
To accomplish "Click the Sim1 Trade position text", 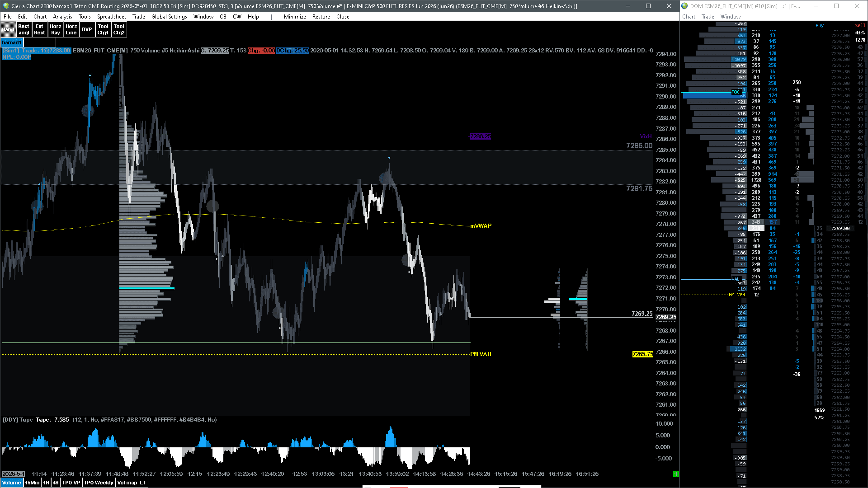I will point(36,51).
